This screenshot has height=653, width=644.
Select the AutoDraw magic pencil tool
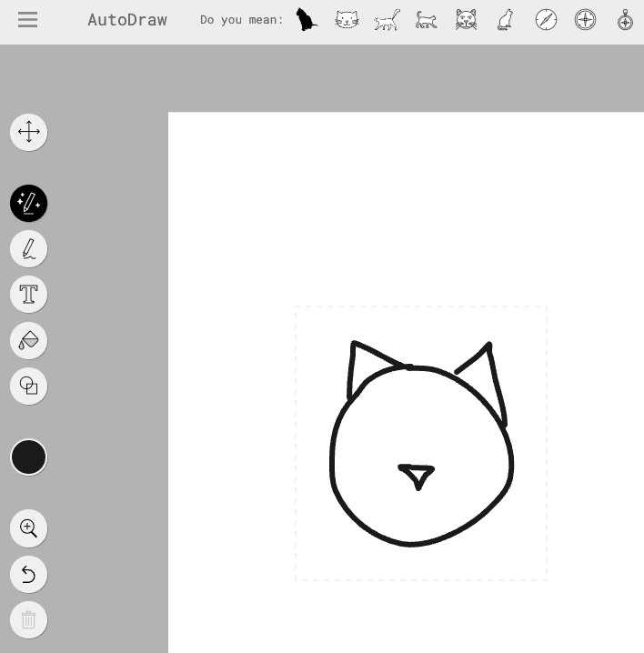tap(28, 204)
